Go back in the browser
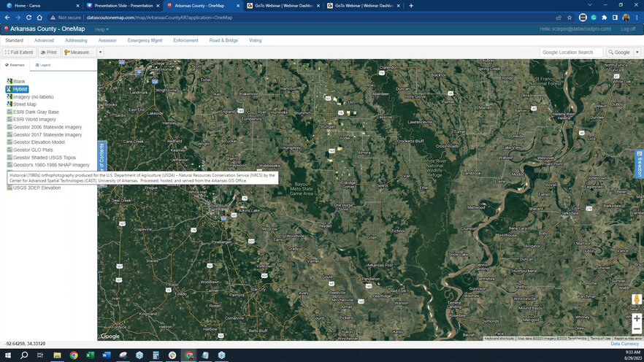Viewport: 644px width, 362px height. [7, 18]
